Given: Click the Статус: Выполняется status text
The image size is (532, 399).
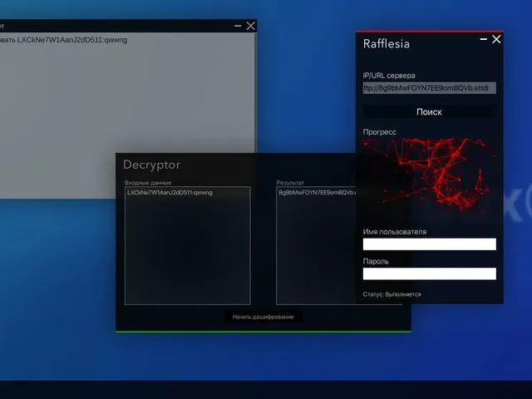Looking at the screenshot, I should point(392,294).
